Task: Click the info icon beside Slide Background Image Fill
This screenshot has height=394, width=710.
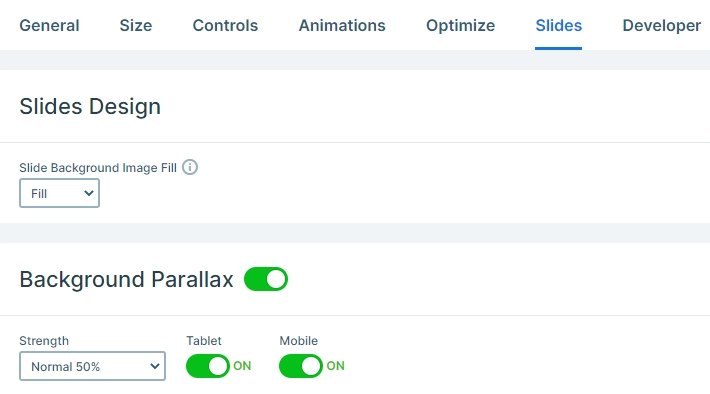Action: point(190,167)
